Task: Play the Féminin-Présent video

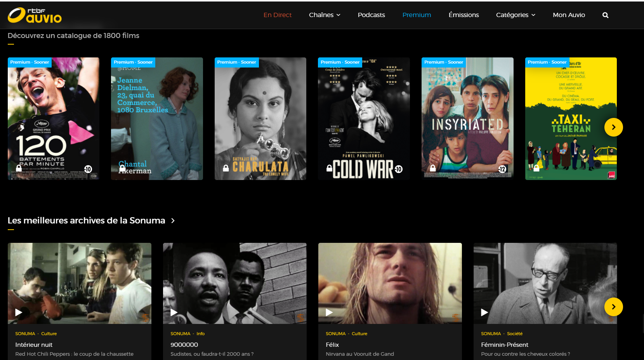Action: pos(484,312)
